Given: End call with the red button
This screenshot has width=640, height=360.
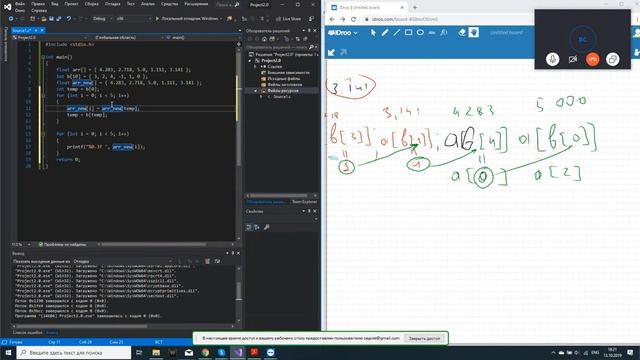Looking at the screenshot, I should 593,59.
